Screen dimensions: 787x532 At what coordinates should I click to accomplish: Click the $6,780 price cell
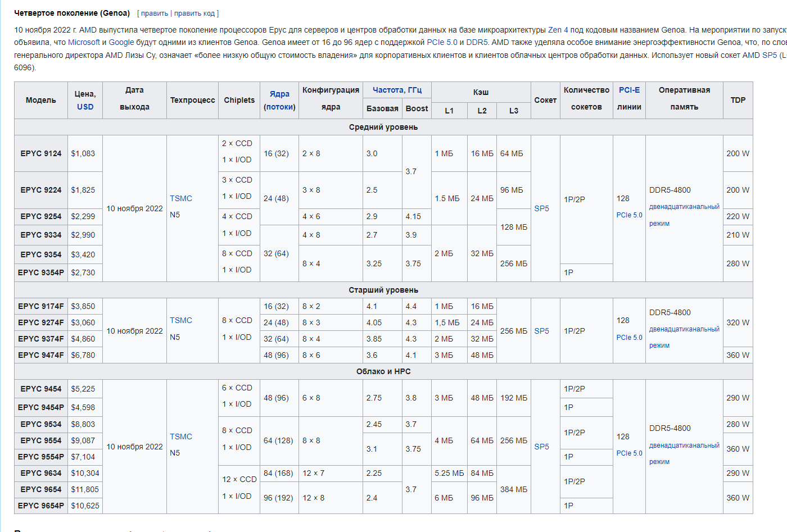(x=85, y=355)
